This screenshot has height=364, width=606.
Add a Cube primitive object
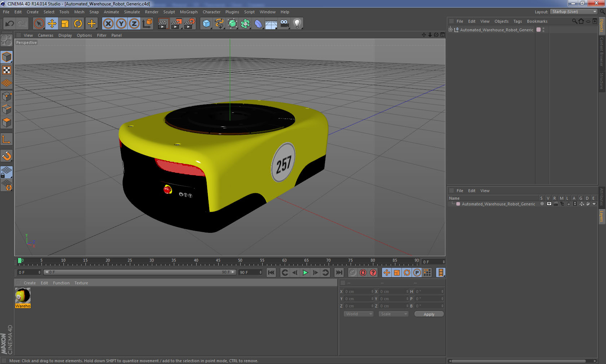[x=206, y=24]
